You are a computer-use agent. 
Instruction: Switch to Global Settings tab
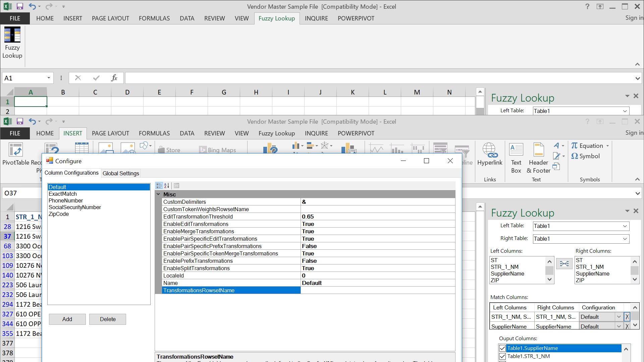tap(121, 173)
